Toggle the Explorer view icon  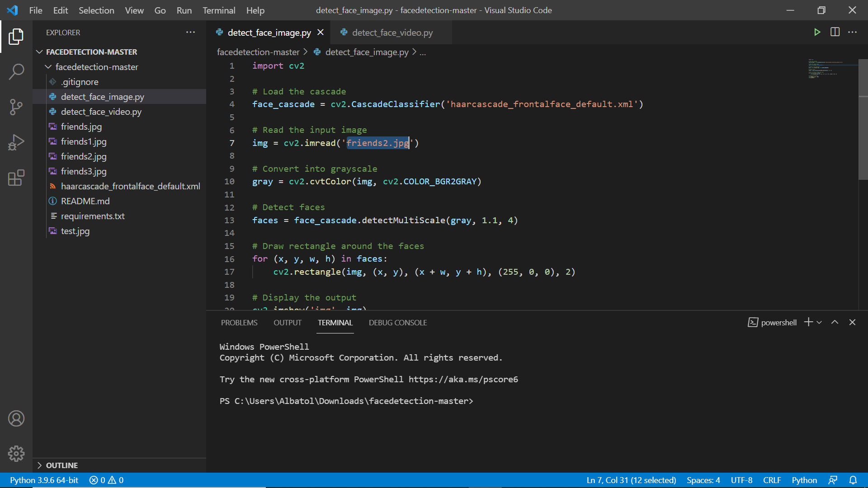tap(16, 36)
